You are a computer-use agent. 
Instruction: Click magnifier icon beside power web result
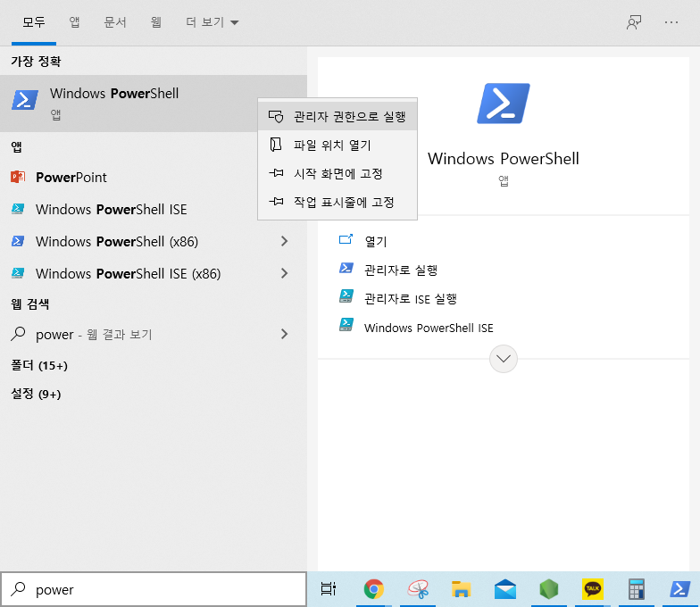[18, 334]
